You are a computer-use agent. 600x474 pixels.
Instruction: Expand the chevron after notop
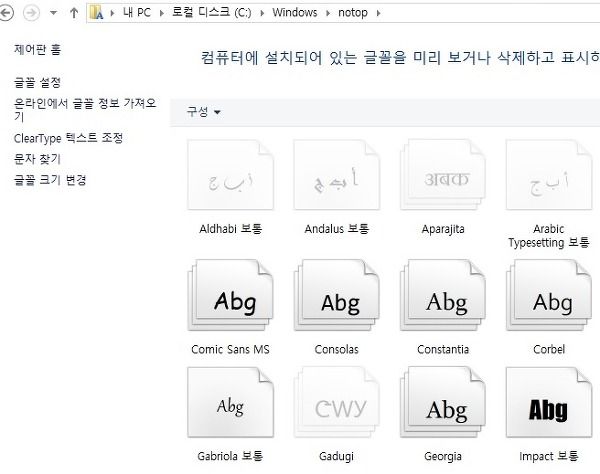coord(378,13)
